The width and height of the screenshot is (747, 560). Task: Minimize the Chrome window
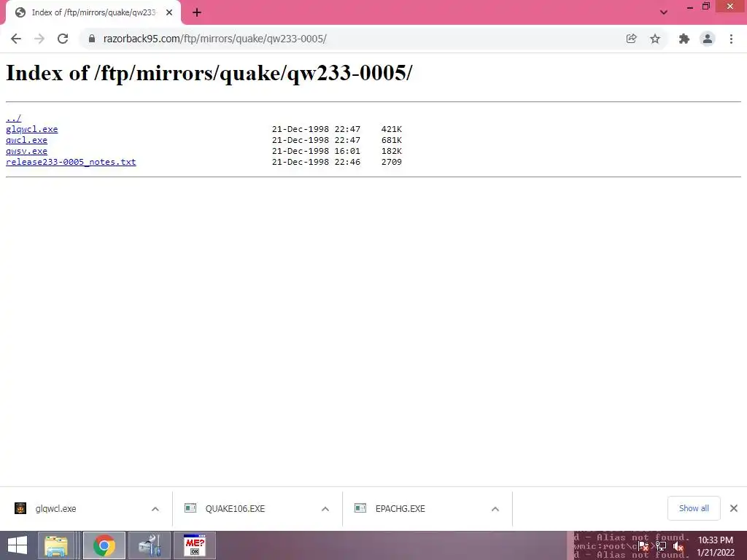click(690, 7)
